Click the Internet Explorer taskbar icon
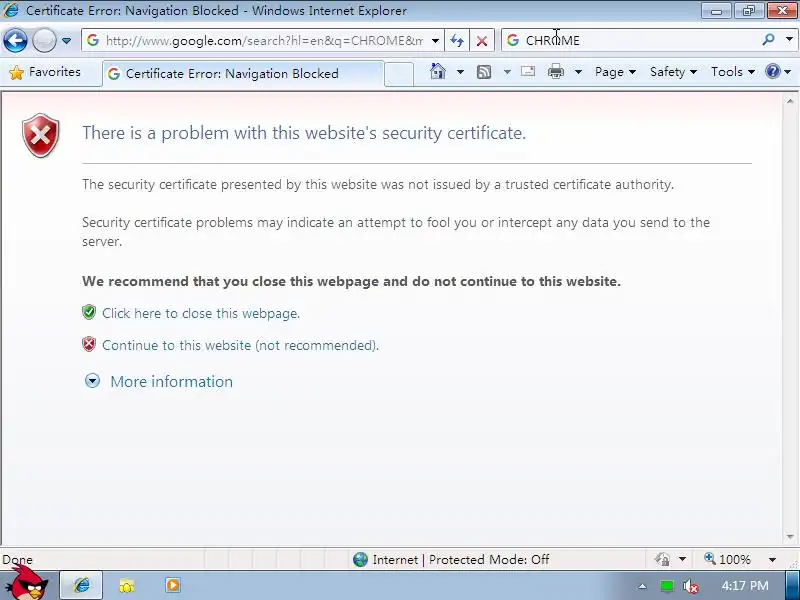 (x=82, y=585)
